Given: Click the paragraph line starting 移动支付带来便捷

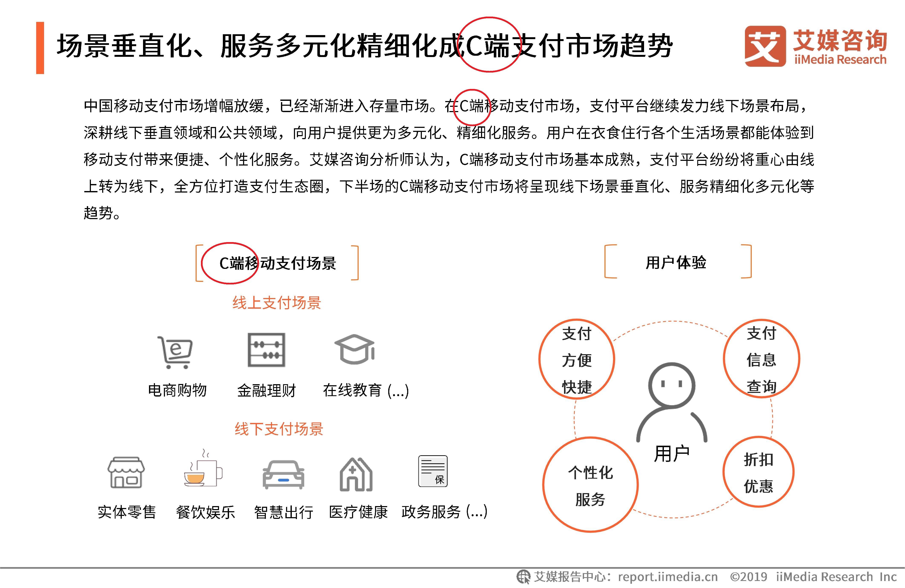Looking at the screenshot, I should [449, 160].
